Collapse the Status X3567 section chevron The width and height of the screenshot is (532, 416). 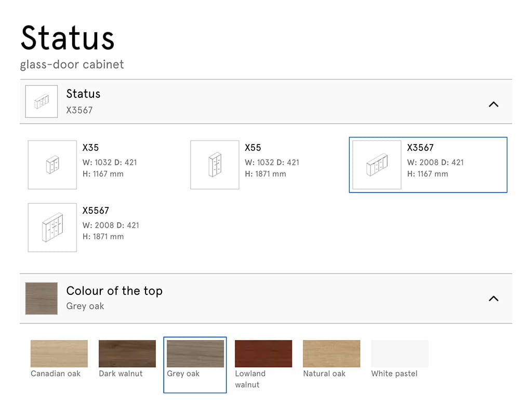coord(494,104)
